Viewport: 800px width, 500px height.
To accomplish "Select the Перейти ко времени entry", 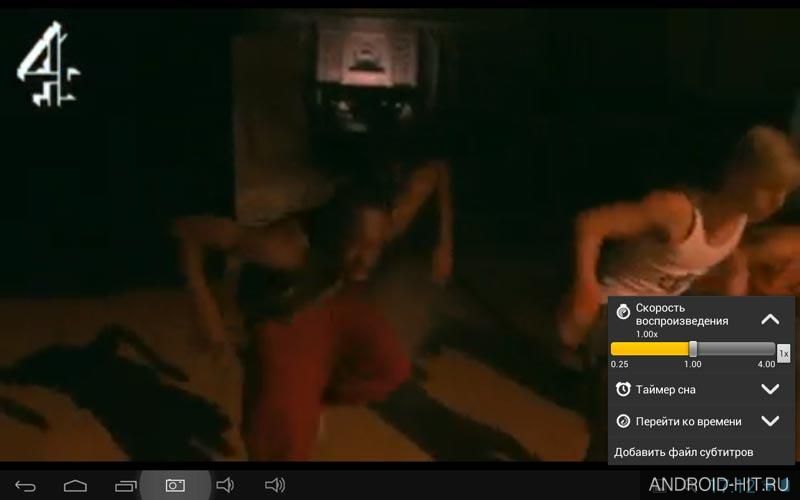I will coord(688,421).
